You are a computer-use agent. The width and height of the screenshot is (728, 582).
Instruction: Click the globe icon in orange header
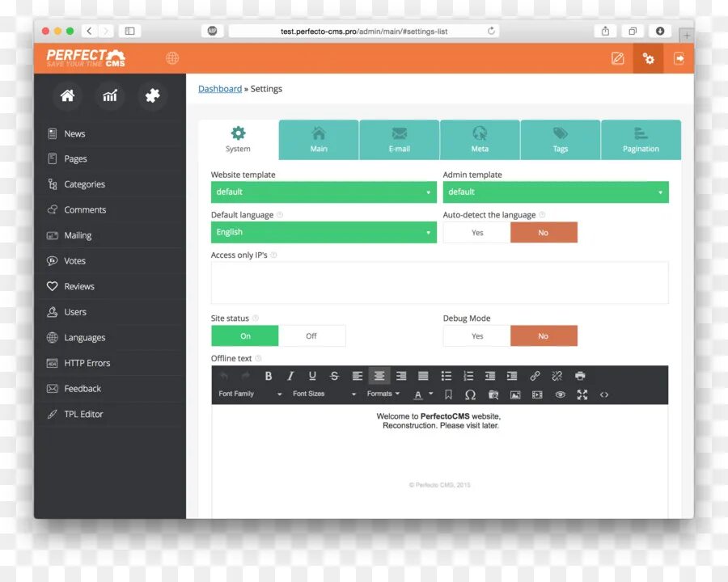click(x=172, y=58)
